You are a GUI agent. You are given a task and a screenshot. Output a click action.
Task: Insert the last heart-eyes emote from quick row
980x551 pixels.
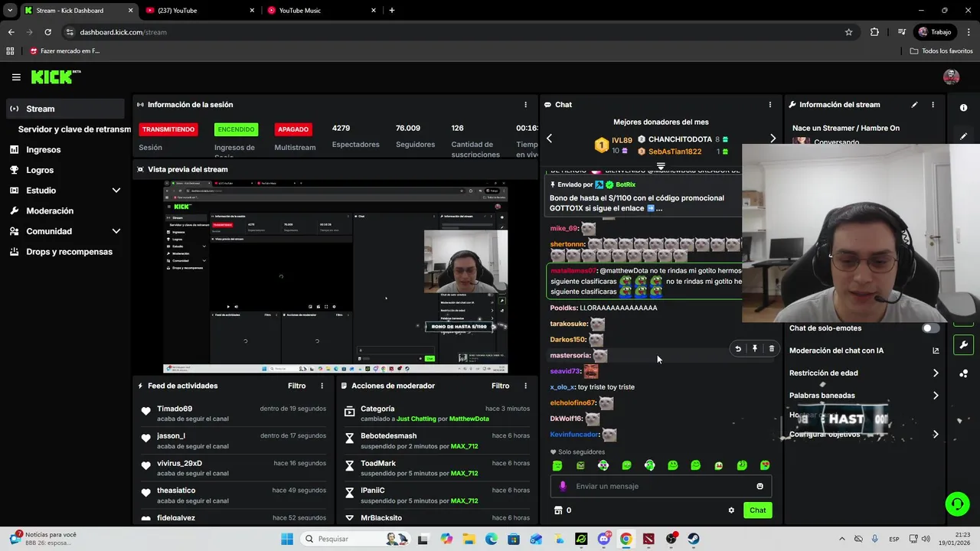765,465
